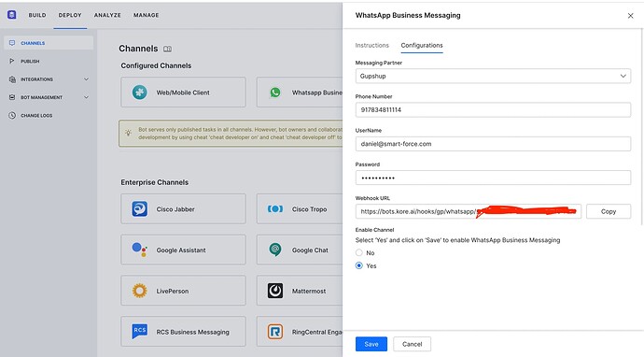Open the Mattermost channel card
This screenshot has height=357, width=644.
[300, 291]
